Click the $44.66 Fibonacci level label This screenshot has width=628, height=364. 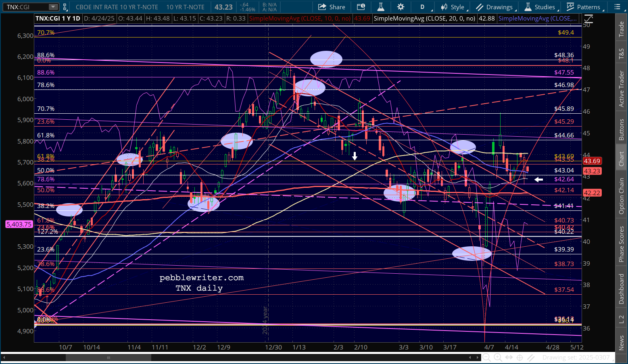564,135
